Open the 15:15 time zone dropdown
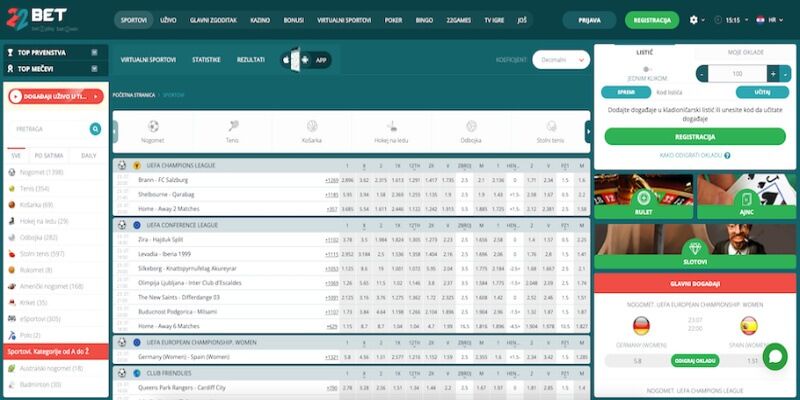The image size is (800, 400). tap(737, 20)
